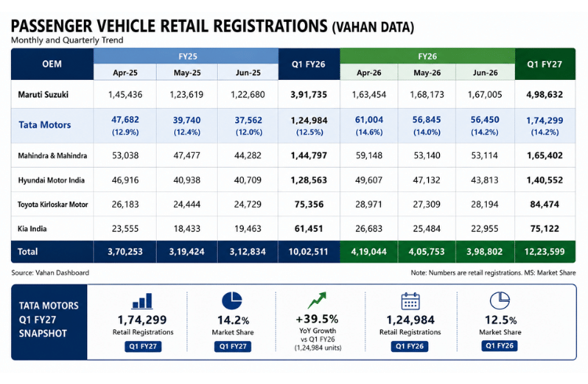Click Tata Motors' Jun-25 value 37,562
Screen dimensions: 588x384
(249, 120)
